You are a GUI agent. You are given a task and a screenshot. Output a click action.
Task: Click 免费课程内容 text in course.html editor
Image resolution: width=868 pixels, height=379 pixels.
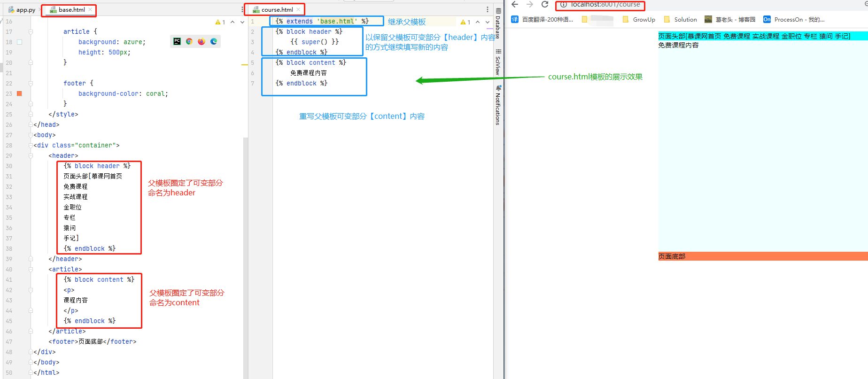coord(308,73)
